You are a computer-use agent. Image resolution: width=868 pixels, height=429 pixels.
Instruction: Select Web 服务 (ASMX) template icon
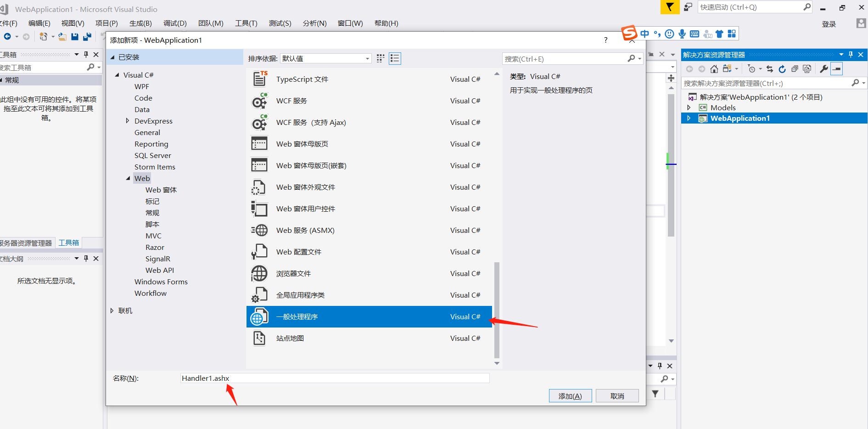coord(260,230)
